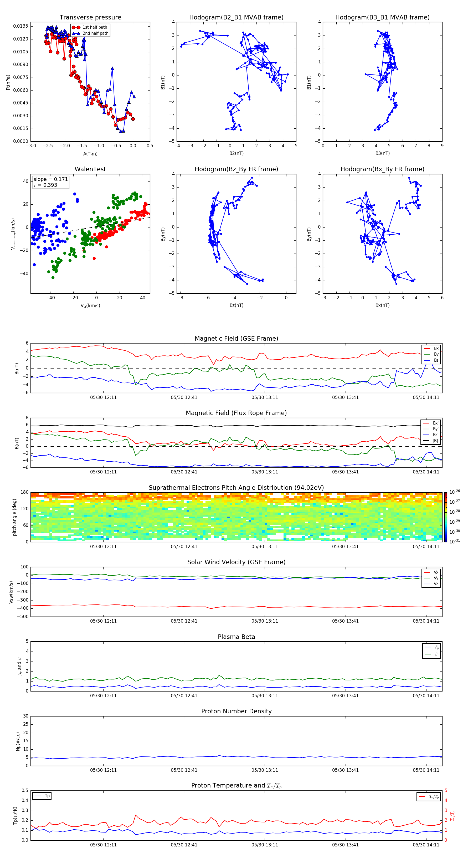Click the 'Bz(nT)' x-axis label
The image size is (473, 868).
click(x=236, y=305)
